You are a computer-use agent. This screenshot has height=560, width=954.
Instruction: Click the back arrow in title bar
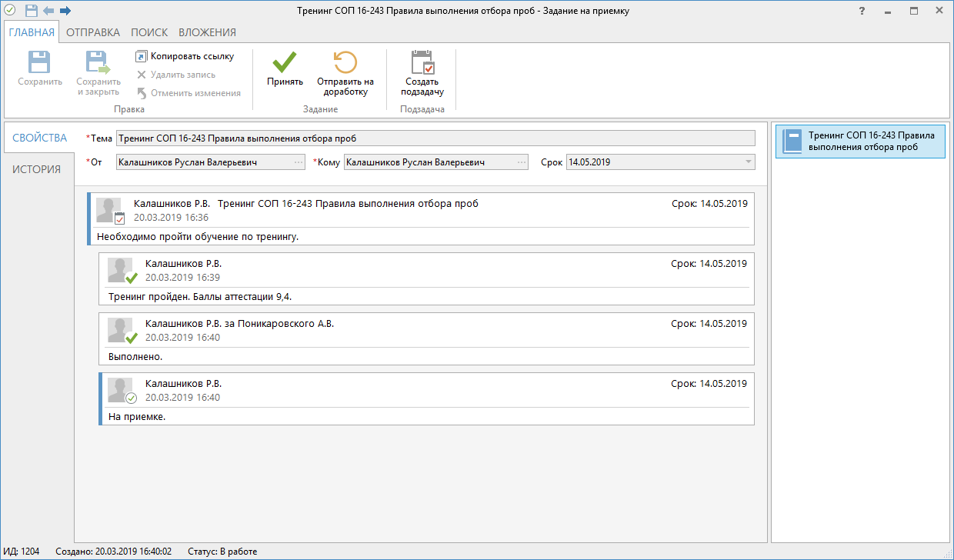(x=48, y=11)
